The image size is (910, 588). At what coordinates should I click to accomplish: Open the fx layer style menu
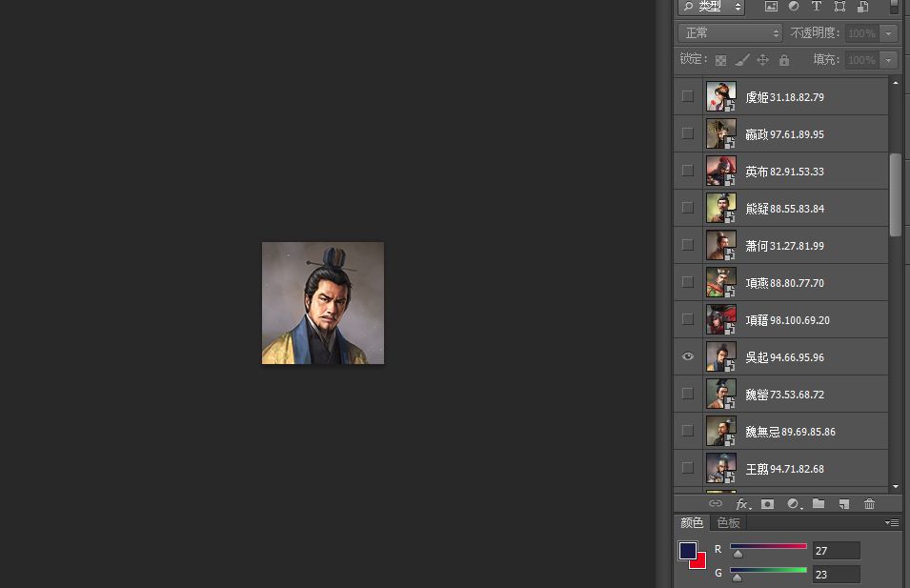coord(743,504)
